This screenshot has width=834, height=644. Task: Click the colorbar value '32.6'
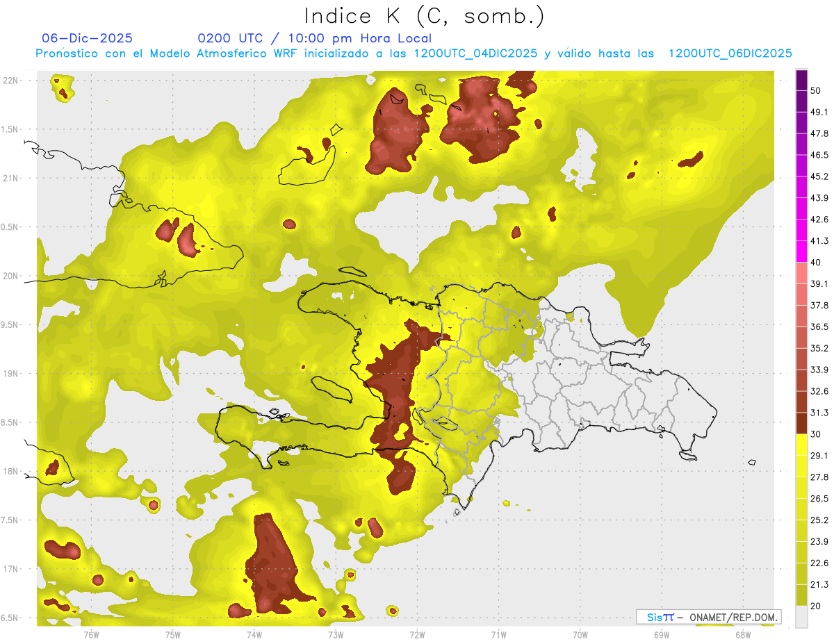coord(819,391)
